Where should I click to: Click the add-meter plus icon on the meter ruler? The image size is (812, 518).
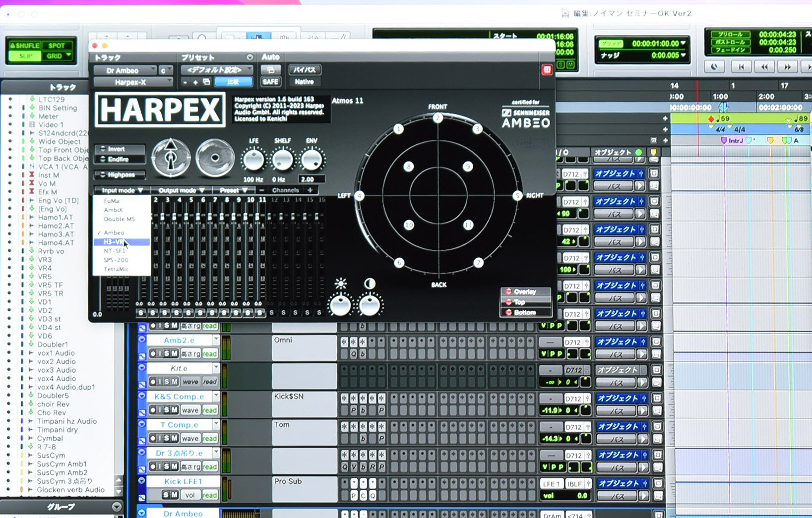pyautogui.click(x=665, y=129)
